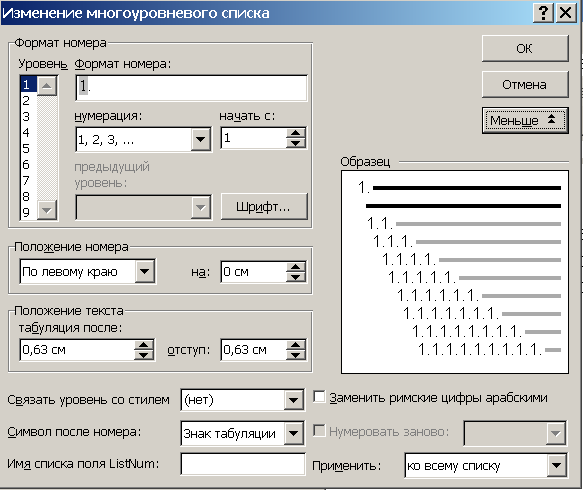Click the "Имя списка поля ListNum" input field
Screen dimensions: 583x490
pyautogui.click(x=243, y=464)
